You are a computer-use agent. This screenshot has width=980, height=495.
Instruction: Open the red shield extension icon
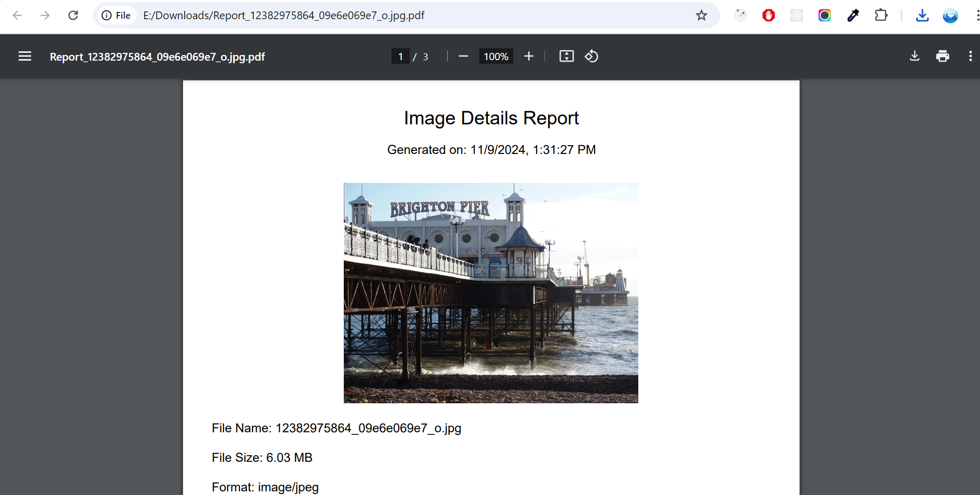pos(768,16)
